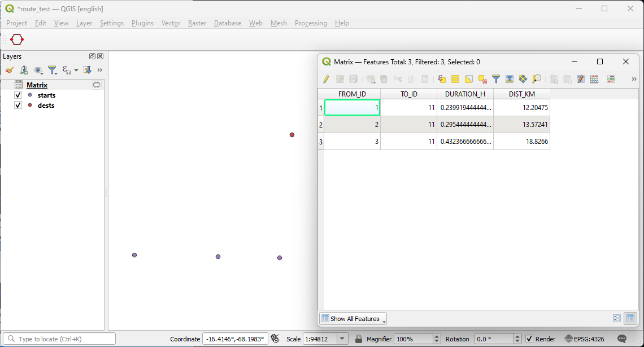644x347 pixels.
Task: Click Zoom map to selected rows magnifier
Action: coord(537,79)
